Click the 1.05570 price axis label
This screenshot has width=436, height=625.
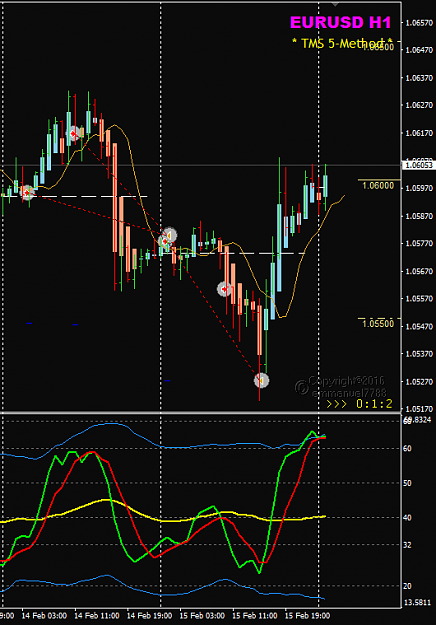(x=419, y=299)
